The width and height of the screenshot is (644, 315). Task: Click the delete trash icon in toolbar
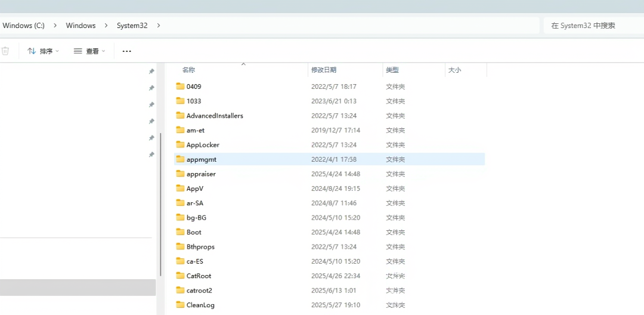pyautogui.click(x=5, y=51)
